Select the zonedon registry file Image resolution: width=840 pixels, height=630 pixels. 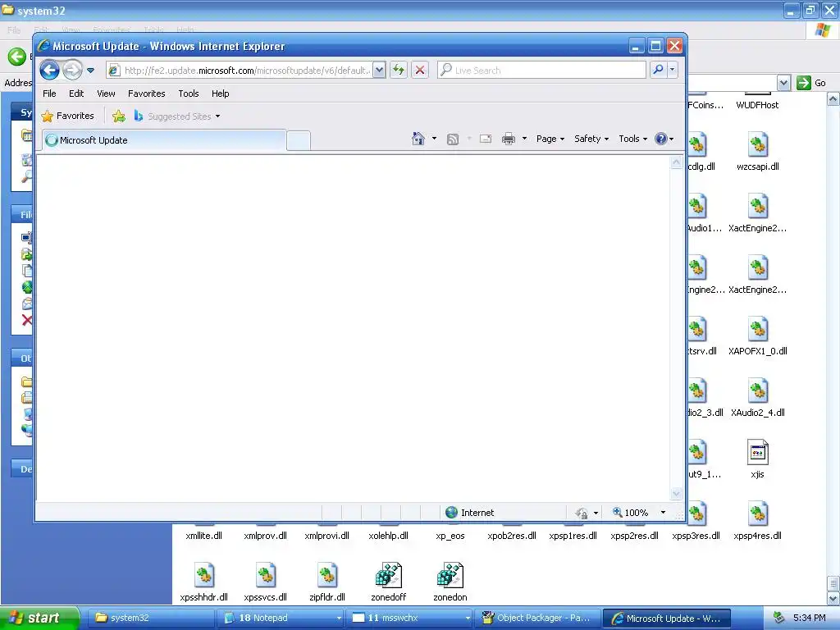[450, 582]
